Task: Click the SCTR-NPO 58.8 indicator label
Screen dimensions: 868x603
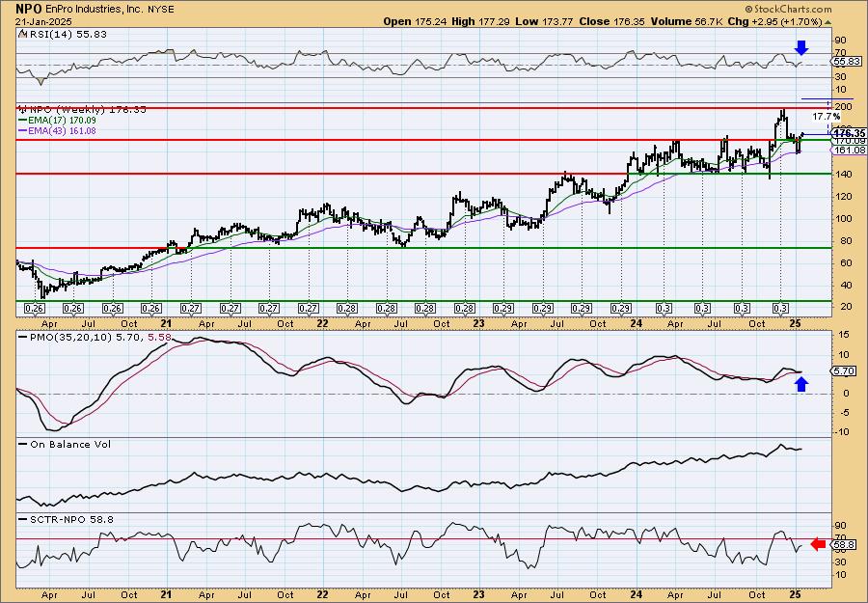Action: pyautogui.click(x=72, y=519)
